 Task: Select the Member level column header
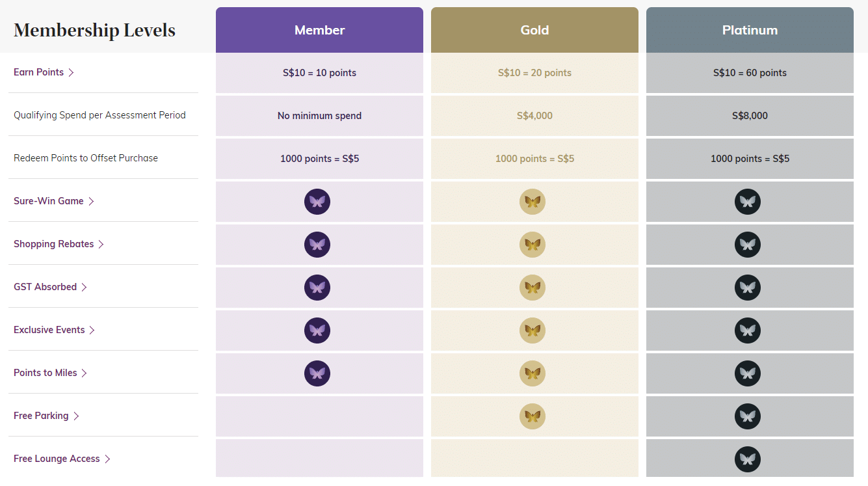pyautogui.click(x=319, y=30)
